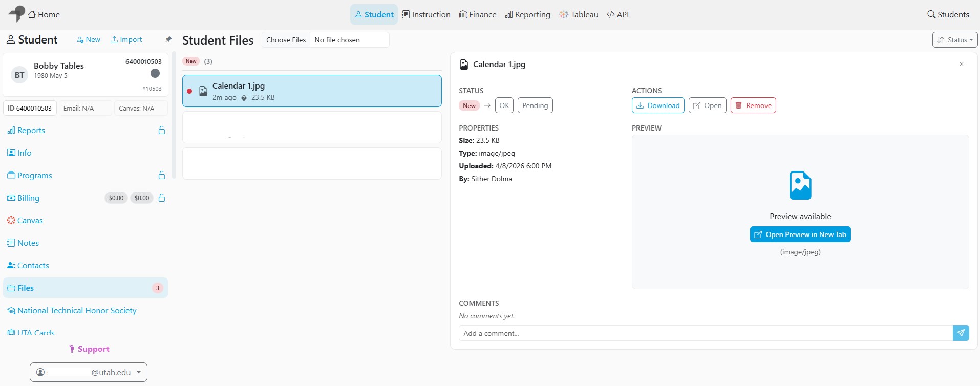Screen dimensions: 980x386
Task: Pin the Student sidebar panel
Action: pos(168,39)
